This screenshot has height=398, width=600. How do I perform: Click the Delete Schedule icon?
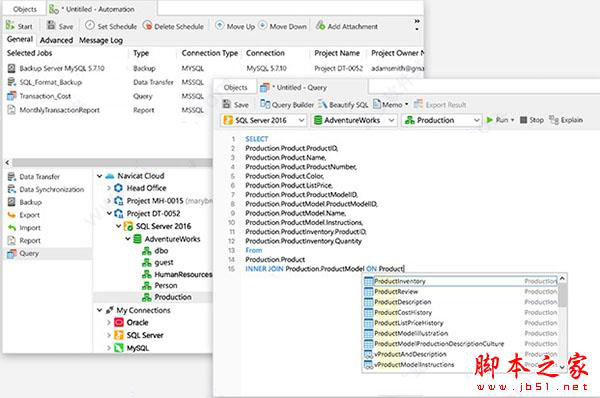tap(147, 25)
